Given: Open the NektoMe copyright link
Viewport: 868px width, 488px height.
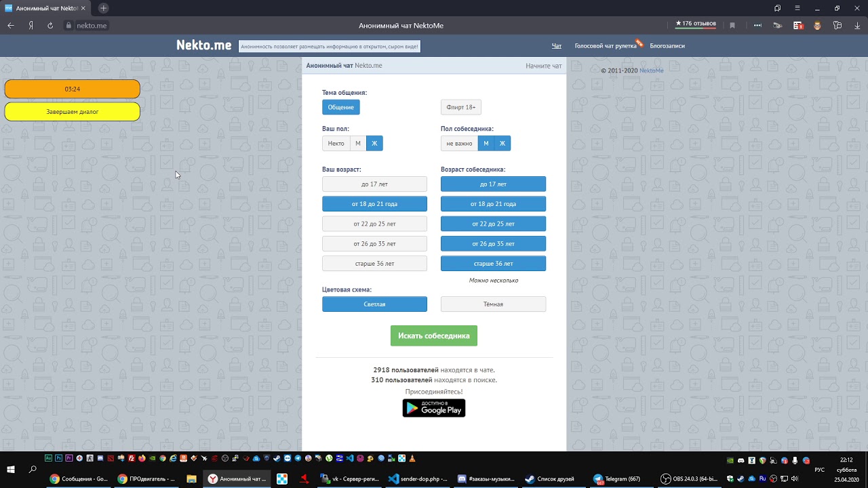Looking at the screenshot, I should (x=652, y=70).
